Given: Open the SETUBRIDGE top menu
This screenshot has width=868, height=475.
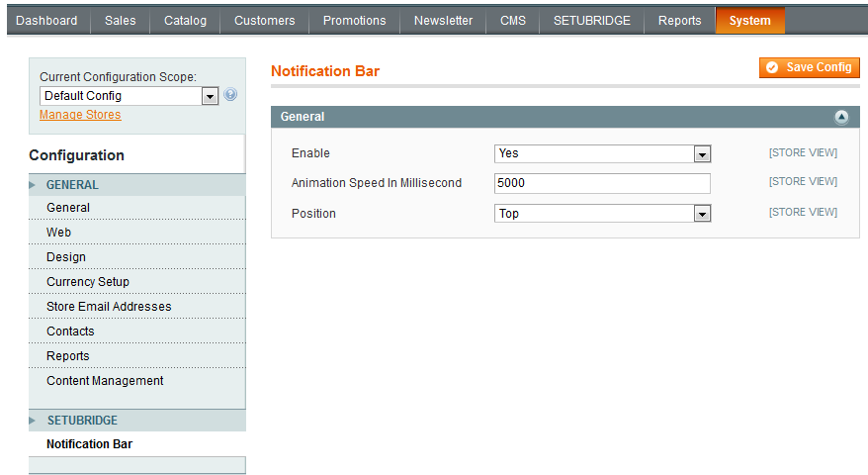Looking at the screenshot, I should pos(591,21).
